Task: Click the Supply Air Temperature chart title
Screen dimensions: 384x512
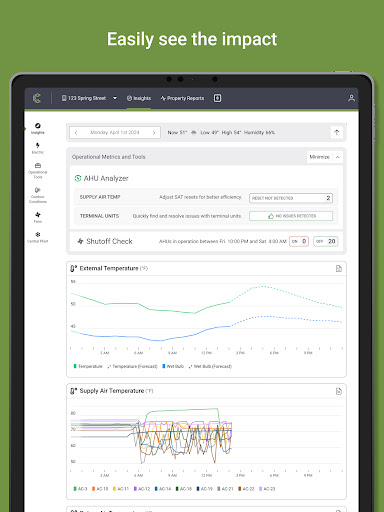Action: [x=112, y=391]
